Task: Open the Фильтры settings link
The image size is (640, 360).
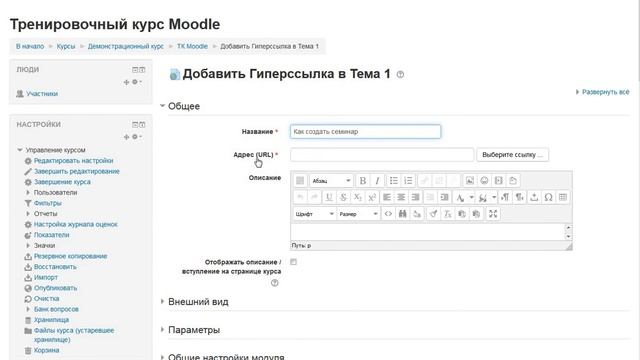Action: pyautogui.click(x=47, y=203)
